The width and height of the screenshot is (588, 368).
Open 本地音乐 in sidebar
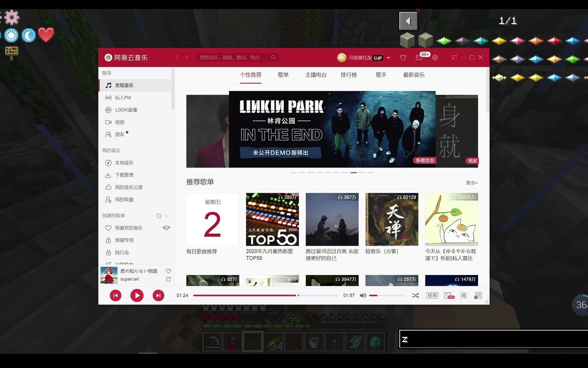coord(135,163)
